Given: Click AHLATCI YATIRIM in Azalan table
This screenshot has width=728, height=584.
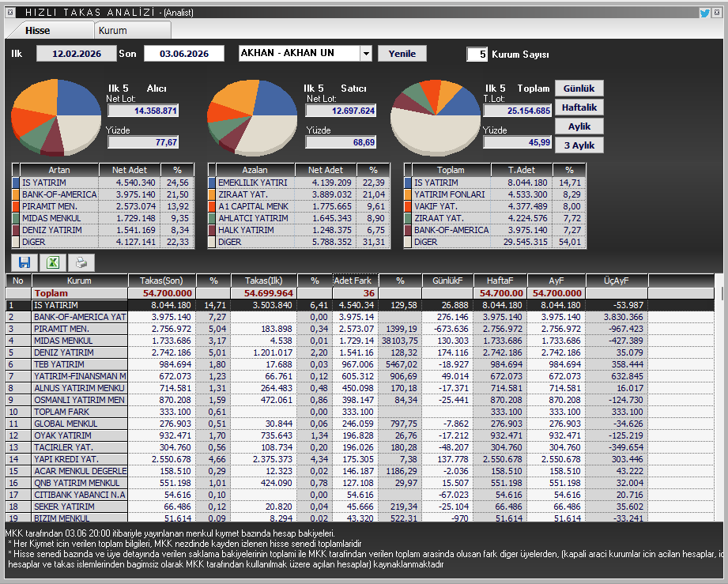Looking at the screenshot, I should click(253, 218).
